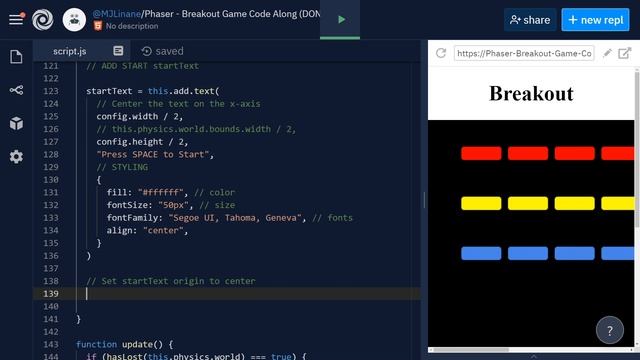This screenshot has height=360, width=640.
Task: Click the No description text
Action: [132, 26]
